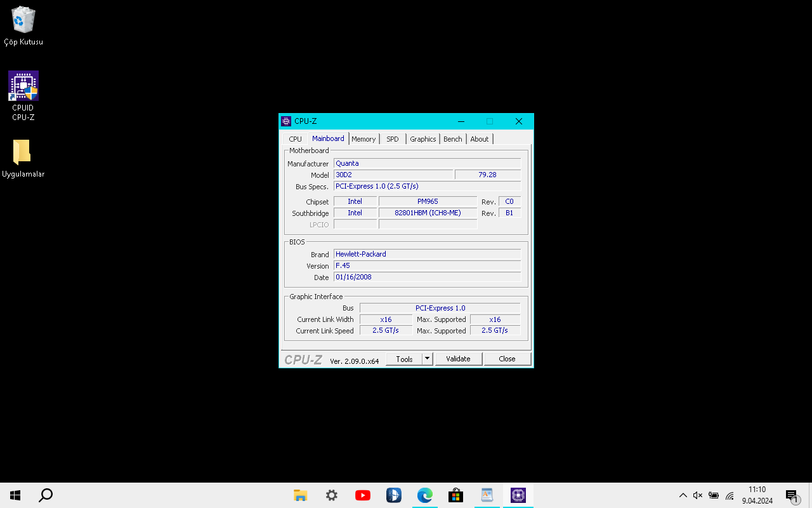The width and height of the screenshot is (812, 508).
Task: Click the BIOS Date value 01/16/2008
Action: [428, 277]
